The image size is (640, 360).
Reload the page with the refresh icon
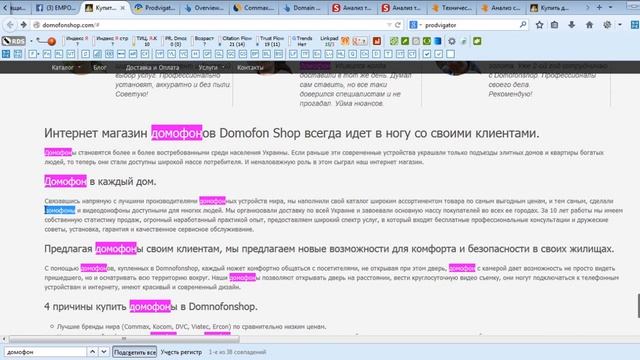click(398, 25)
